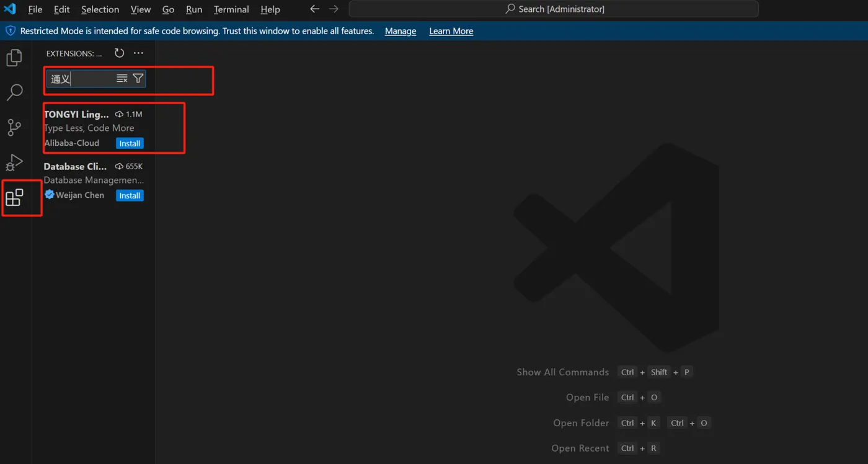Click the Show All Commands label

tap(563, 372)
